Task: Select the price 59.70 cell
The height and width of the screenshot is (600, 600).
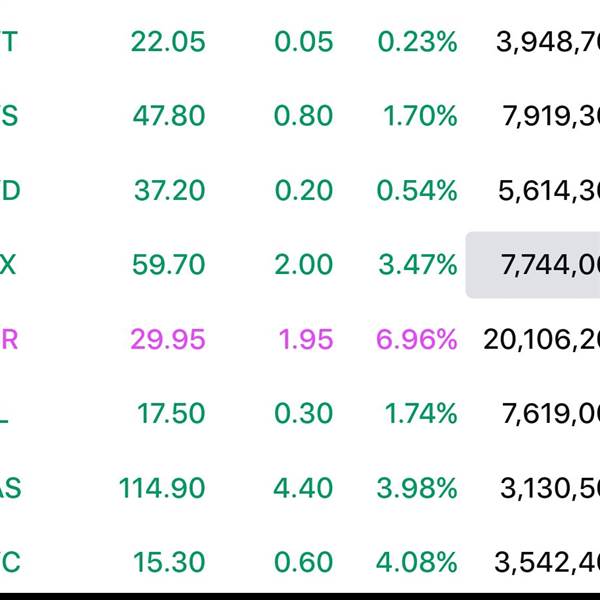Action: [168, 265]
